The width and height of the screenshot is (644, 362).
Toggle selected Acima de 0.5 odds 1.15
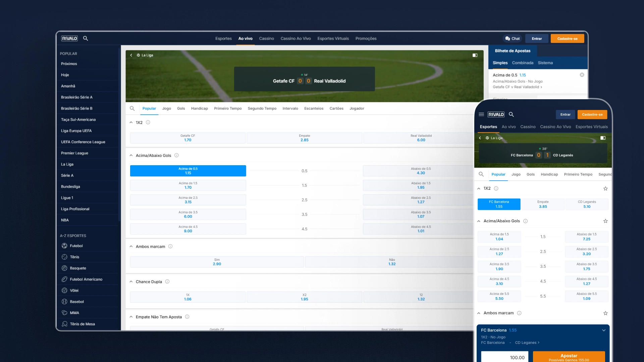click(188, 171)
